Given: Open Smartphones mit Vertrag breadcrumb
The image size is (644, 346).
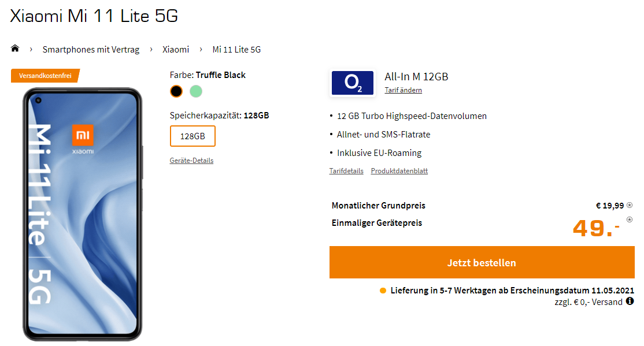Looking at the screenshot, I should click(x=91, y=50).
